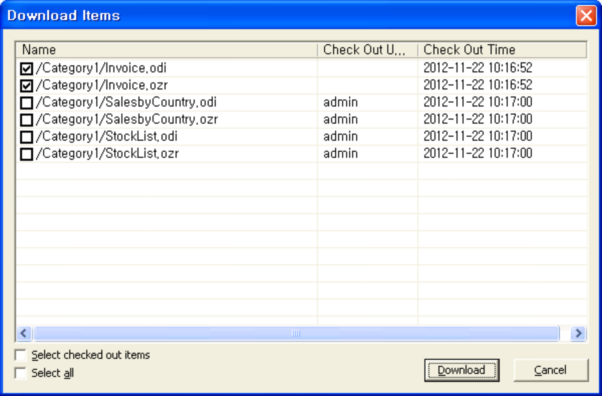The width and height of the screenshot is (602, 396).
Task: Sort by the Name column header
Action: (x=167, y=50)
